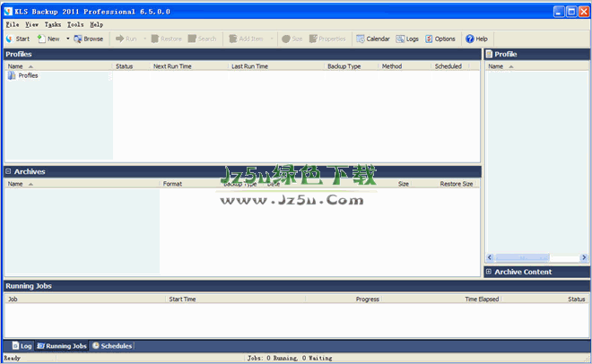Click the Profile panel scroll left arrow

point(490,257)
